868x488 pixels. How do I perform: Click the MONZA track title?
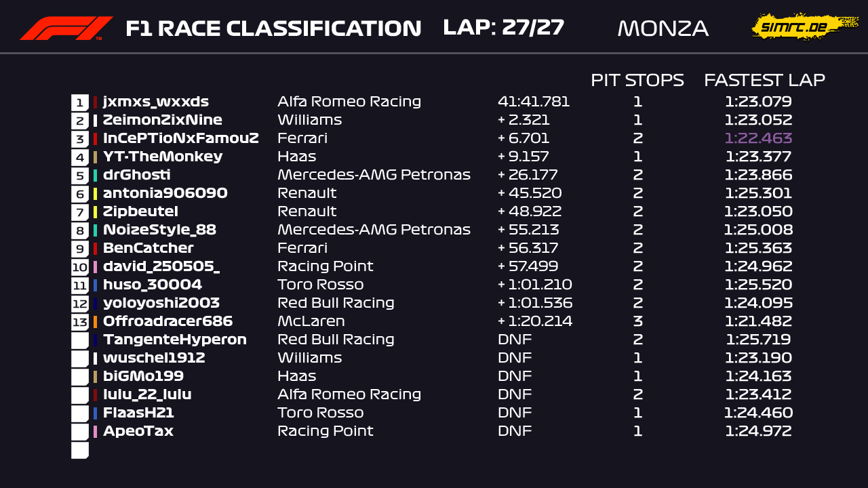point(663,28)
